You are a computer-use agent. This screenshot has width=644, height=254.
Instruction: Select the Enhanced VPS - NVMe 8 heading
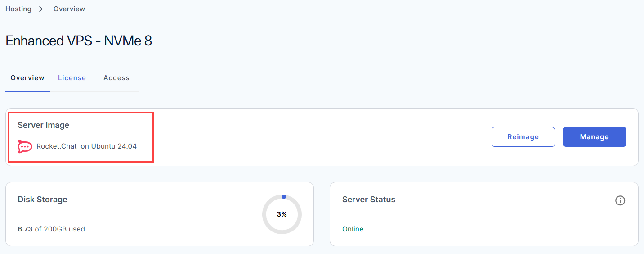point(79,41)
